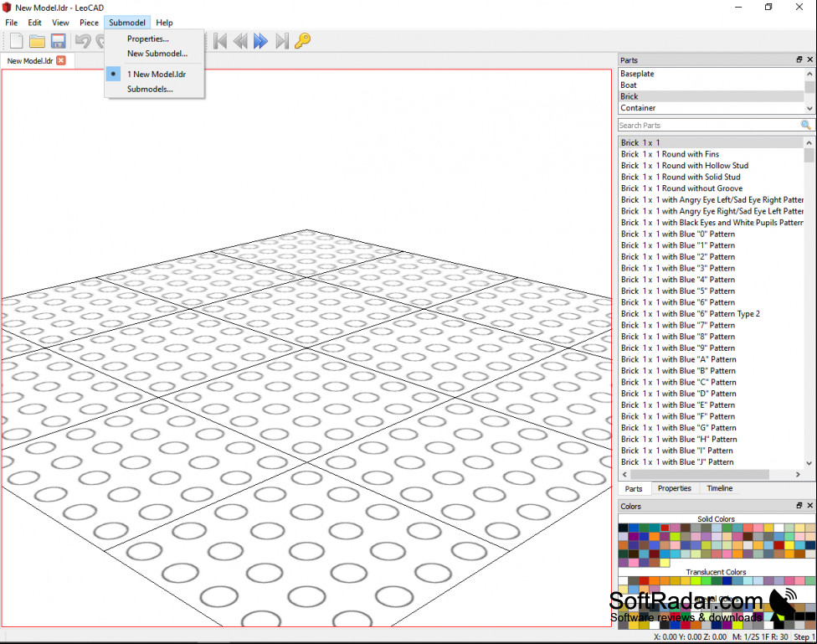Select the black solid color swatch
Screen dimensions: 817x644
point(623,528)
